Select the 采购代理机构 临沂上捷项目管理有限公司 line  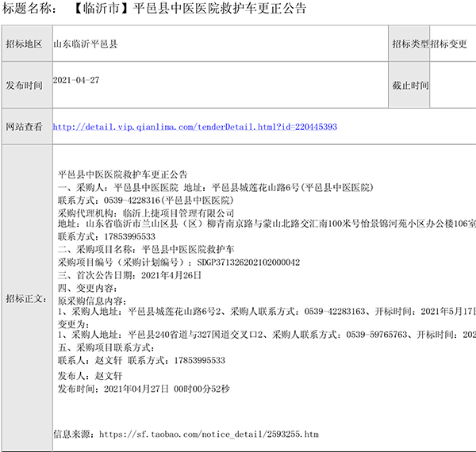click(146, 213)
